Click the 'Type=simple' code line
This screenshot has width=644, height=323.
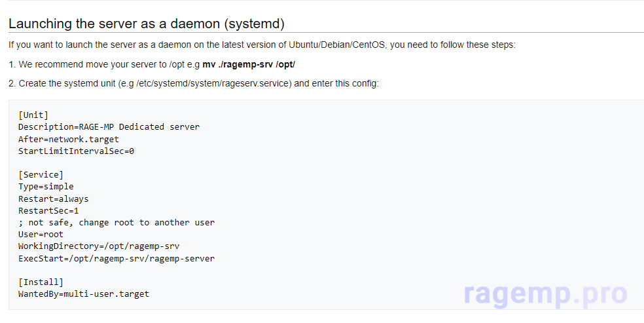46,187
